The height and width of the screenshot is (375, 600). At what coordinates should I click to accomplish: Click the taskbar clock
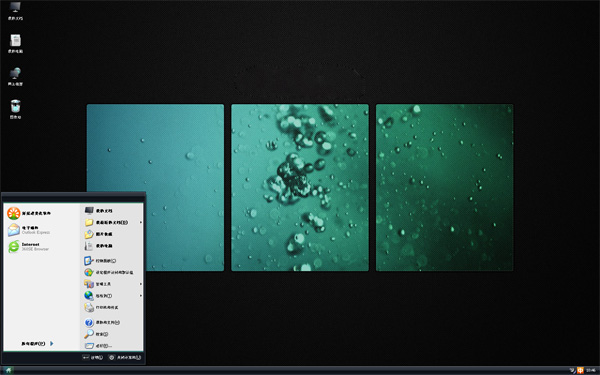point(592,370)
